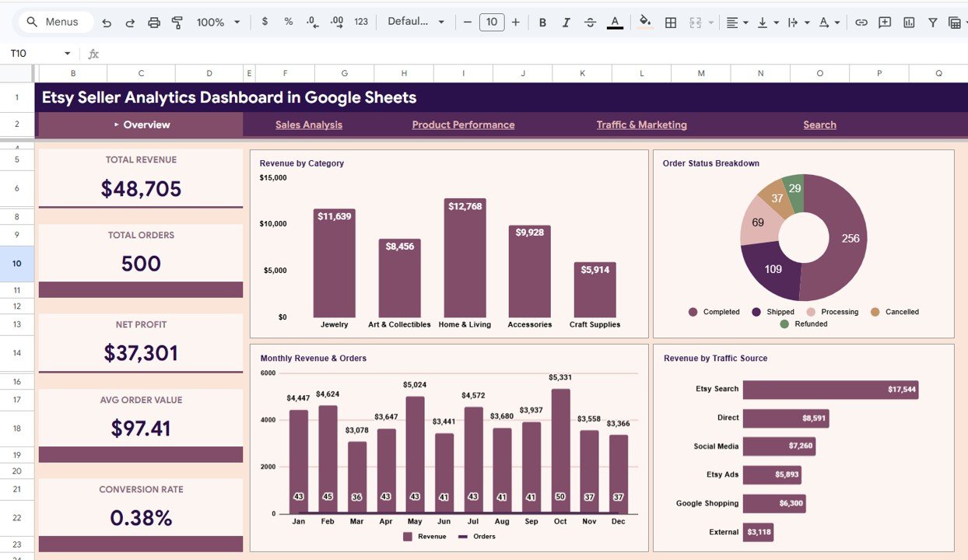Viewport: 968px width, 560px height.
Task: Open the Name Box showing T10
Action: [x=35, y=53]
